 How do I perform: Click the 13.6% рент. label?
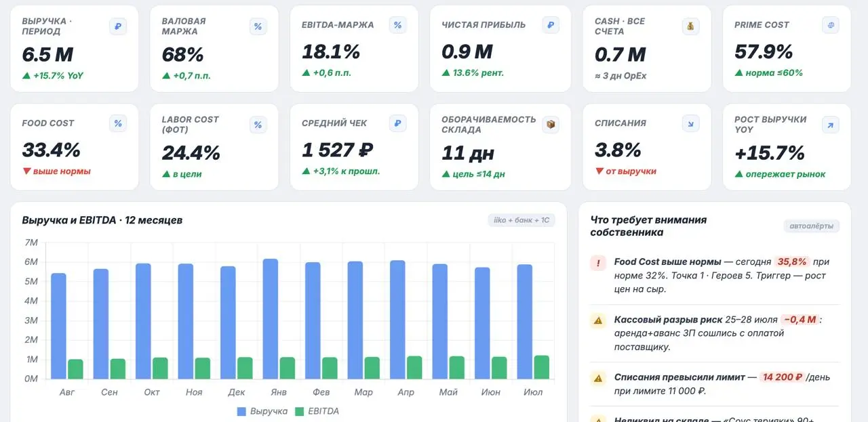(x=473, y=72)
